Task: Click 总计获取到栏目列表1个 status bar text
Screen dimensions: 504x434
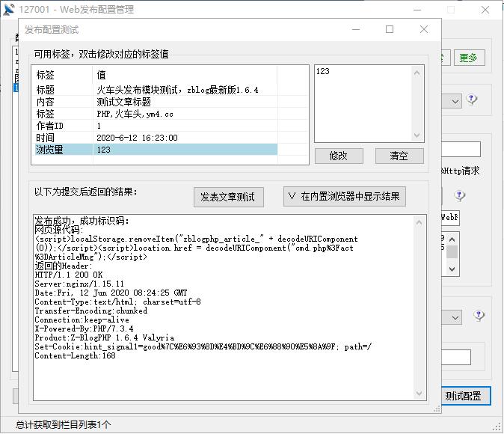Action: pos(64,425)
